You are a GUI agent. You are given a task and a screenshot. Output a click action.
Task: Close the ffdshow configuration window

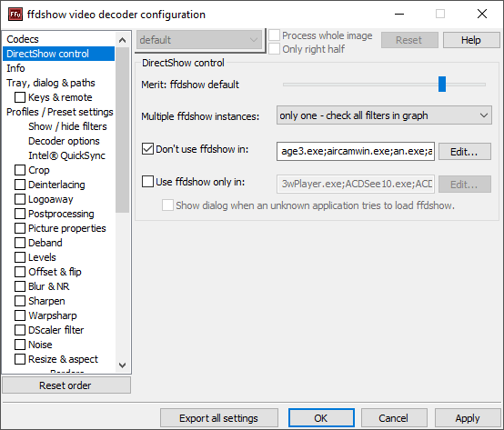pyautogui.click(x=482, y=15)
